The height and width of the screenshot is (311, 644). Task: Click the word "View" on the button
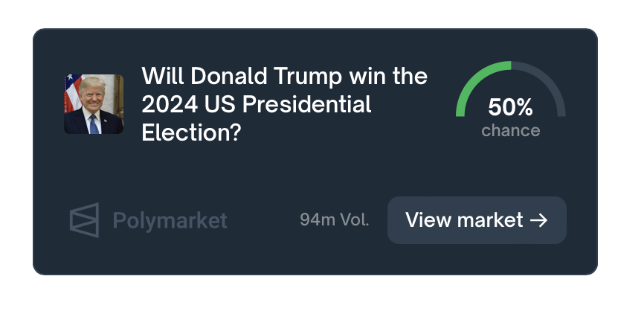click(x=423, y=219)
